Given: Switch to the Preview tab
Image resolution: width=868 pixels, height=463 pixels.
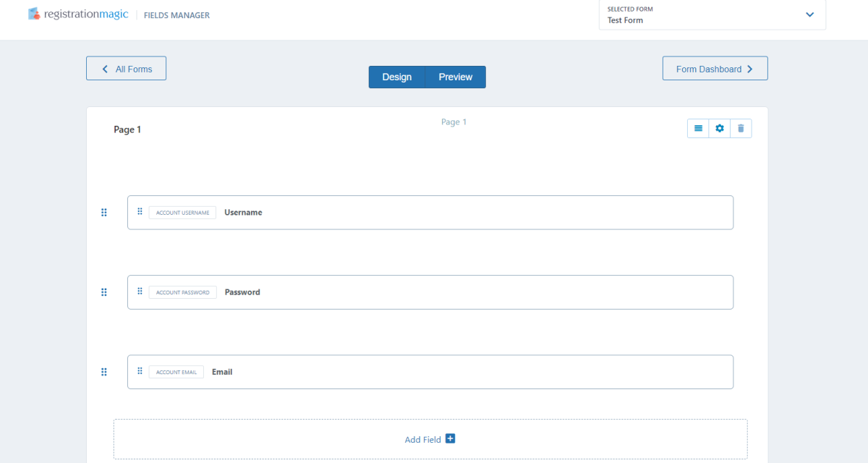Looking at the screenshot, I should (x=455, y=77).
